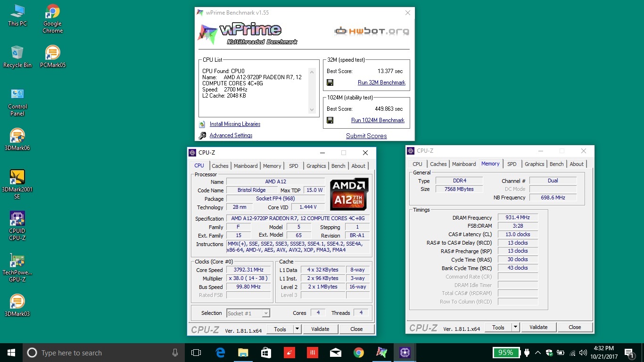This screenshot has width=644, height=362.
Task: Click Submit Scores link
Action: (x=366, y=136)
